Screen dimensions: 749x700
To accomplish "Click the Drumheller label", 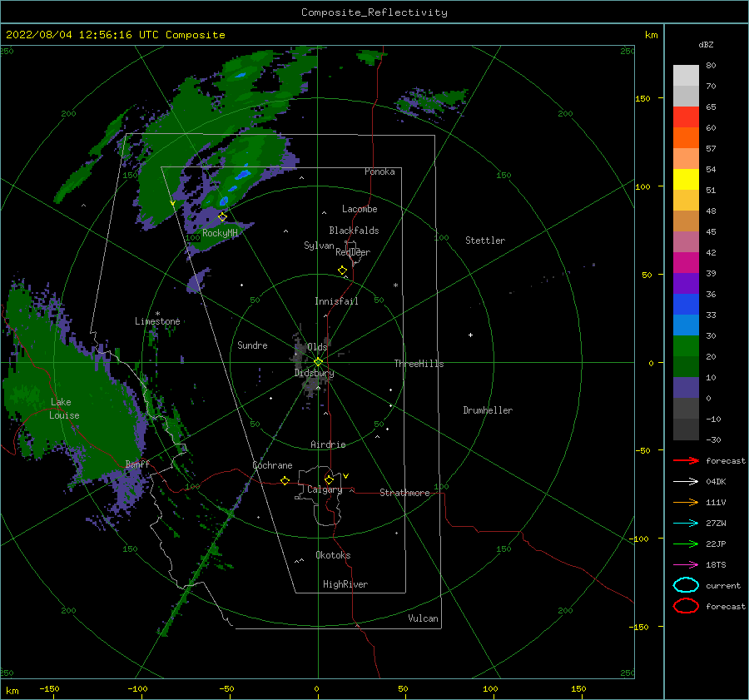I will click(488, 410).
